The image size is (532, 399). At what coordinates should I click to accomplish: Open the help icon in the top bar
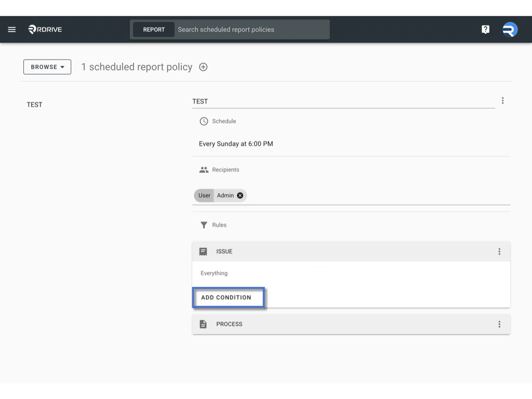(x=485, y=29)
